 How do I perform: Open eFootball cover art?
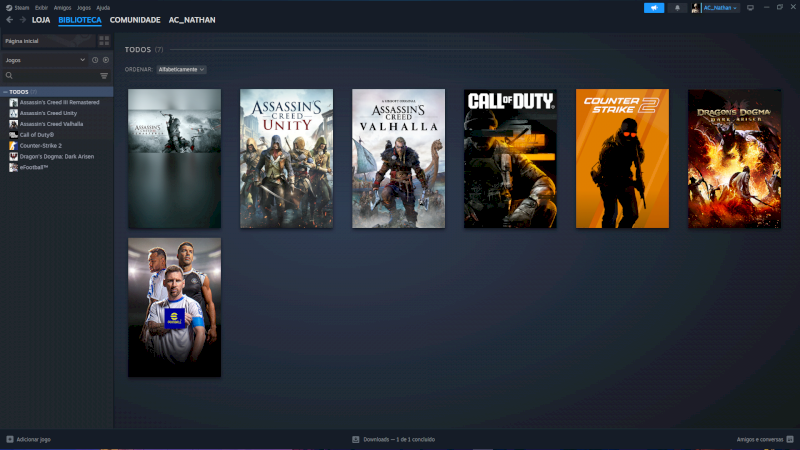point(174,308)
